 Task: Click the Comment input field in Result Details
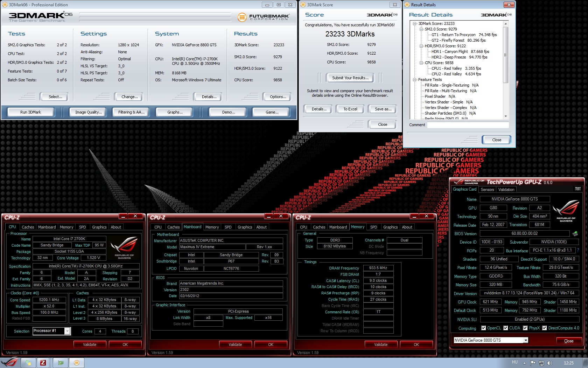point(468,125)
